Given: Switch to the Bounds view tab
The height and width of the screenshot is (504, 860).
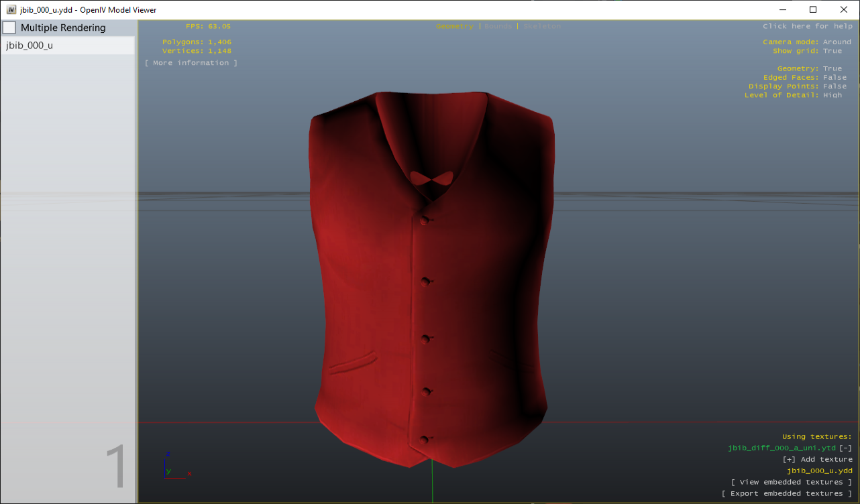Looking at the screenshot, I should (x=498, y=26).
